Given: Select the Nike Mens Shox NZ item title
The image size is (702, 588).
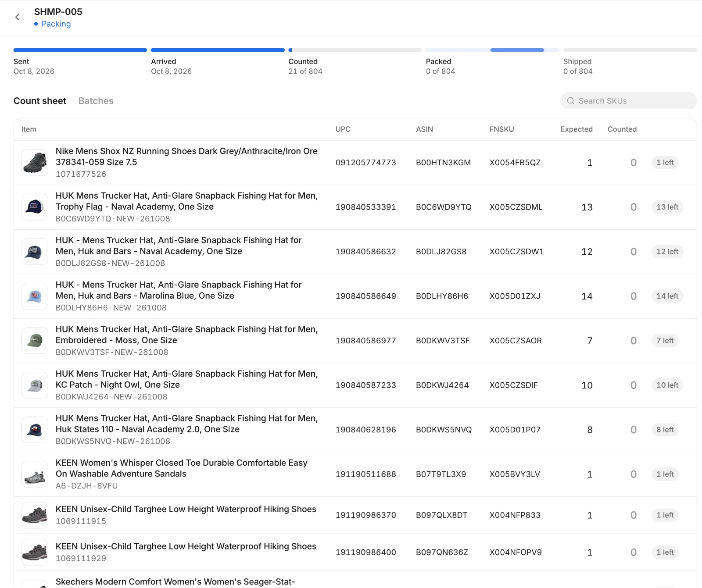Looking at the screenshot, I should pyautogui.click(x=186, y=157).
